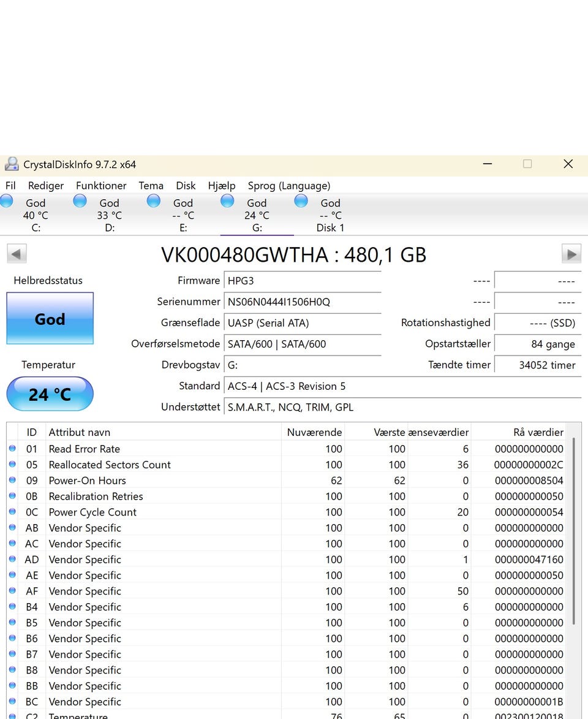Switch to the G: drive tab

click(x=257, y=215)
